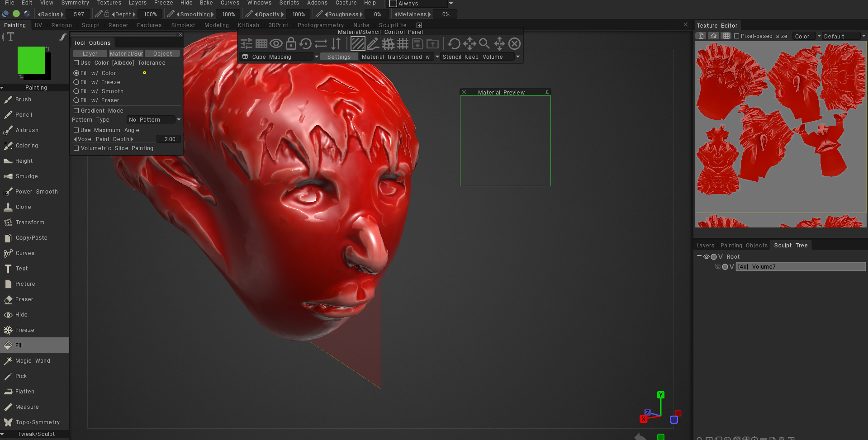Open the Pattern Type dropdown

coord(154,120)
